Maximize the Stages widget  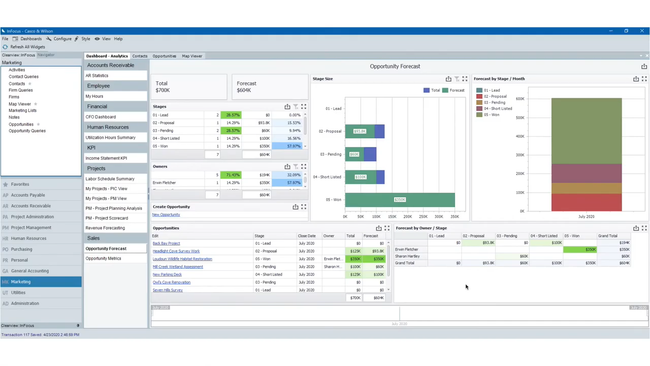304,107
